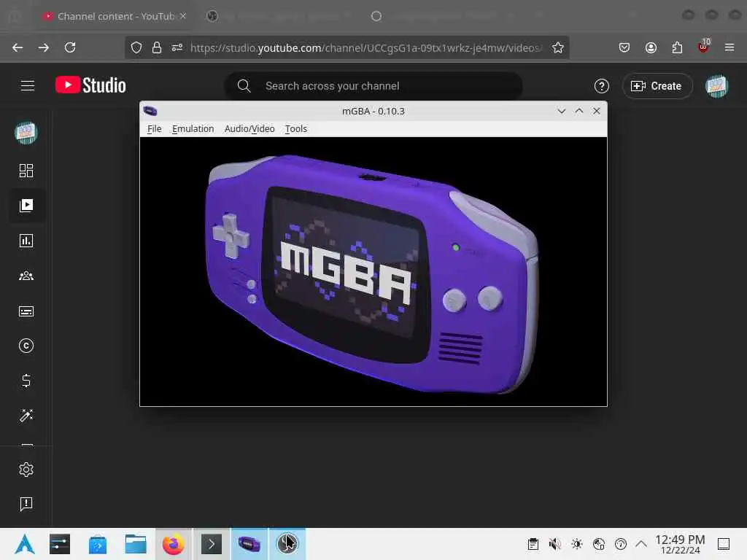The height and width of the screenshot is (560, 747).
Task: Click the search field across your channel
Action: (373, 86)
